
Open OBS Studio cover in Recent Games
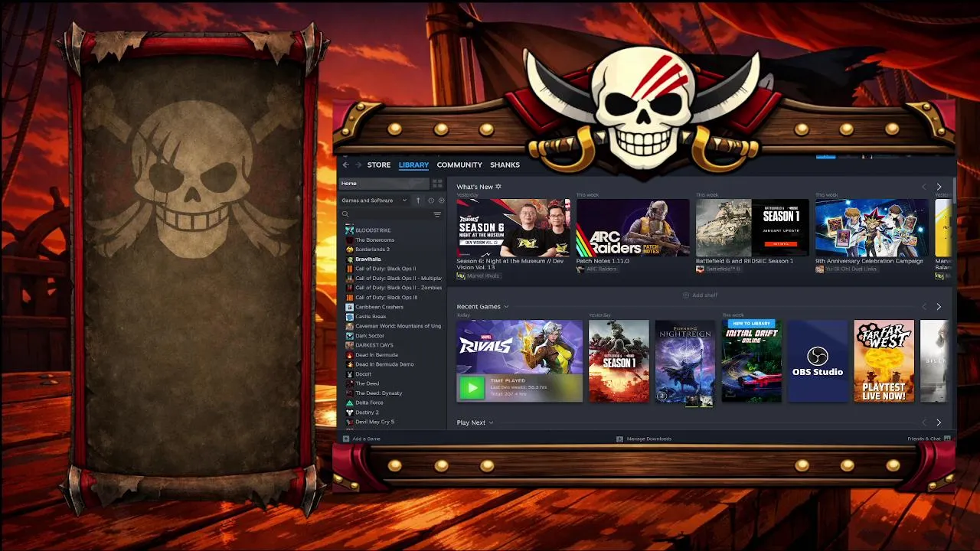tap(818, 361)
